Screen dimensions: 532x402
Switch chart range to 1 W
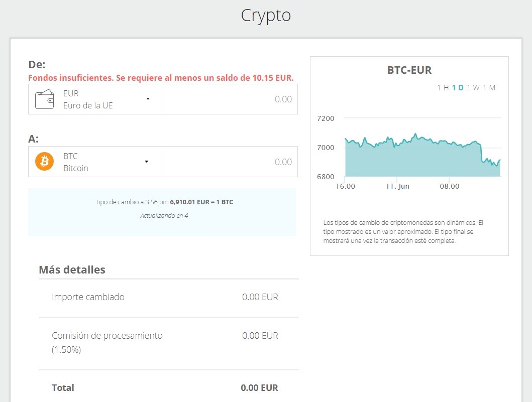point(473,88)
